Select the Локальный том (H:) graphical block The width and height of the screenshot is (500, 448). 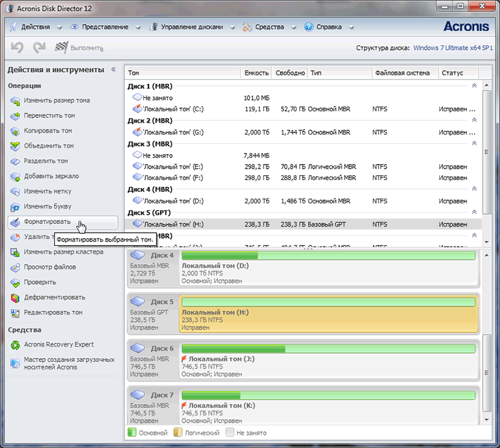click(329, 315)
